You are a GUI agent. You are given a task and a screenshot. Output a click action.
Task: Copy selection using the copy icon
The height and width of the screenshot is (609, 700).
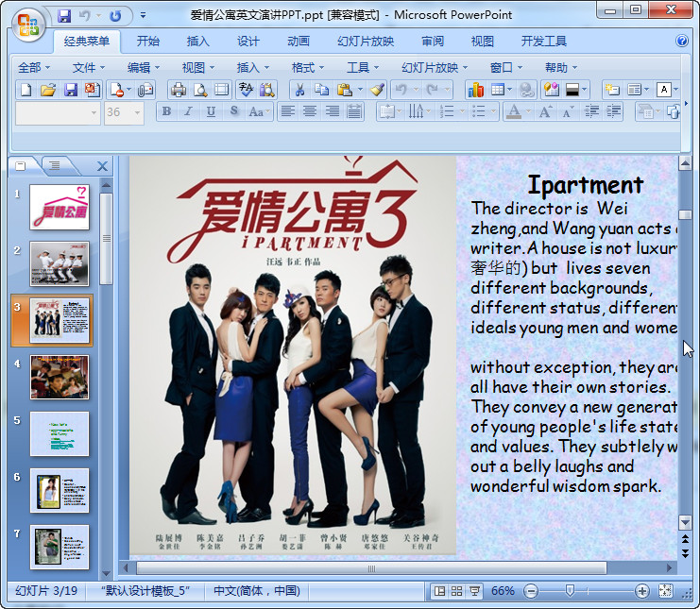pyautogui.click(x=321, y=90)
